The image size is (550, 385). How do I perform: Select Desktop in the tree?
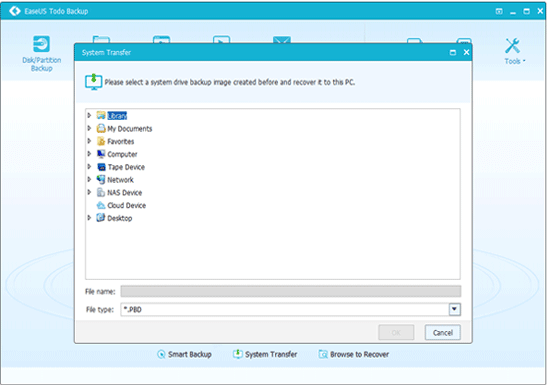120,218
